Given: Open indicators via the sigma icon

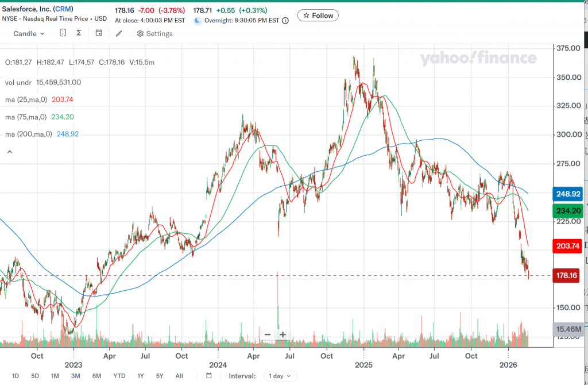Looking at the screenshot, I should [79, 33].
